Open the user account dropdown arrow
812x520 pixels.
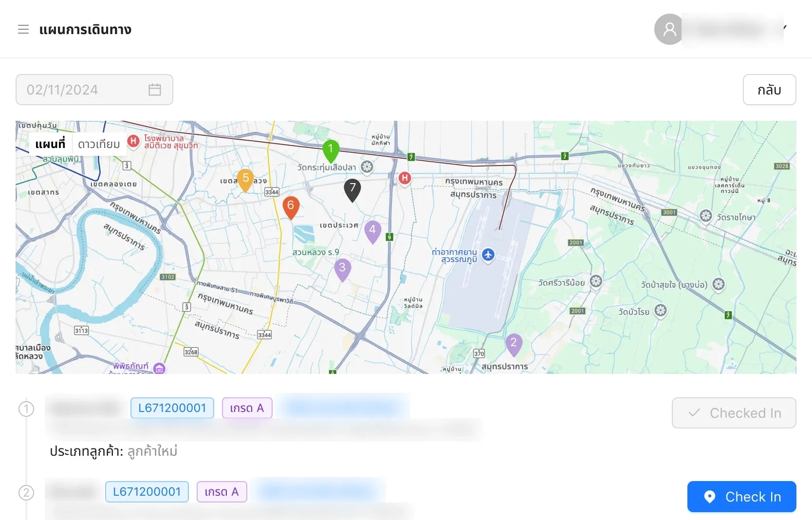click(785, 28)
